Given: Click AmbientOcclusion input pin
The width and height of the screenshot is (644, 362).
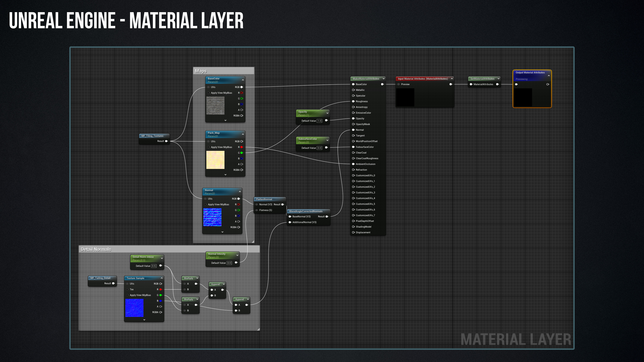Looking at the screenshot, I should [x=353, y=164].
